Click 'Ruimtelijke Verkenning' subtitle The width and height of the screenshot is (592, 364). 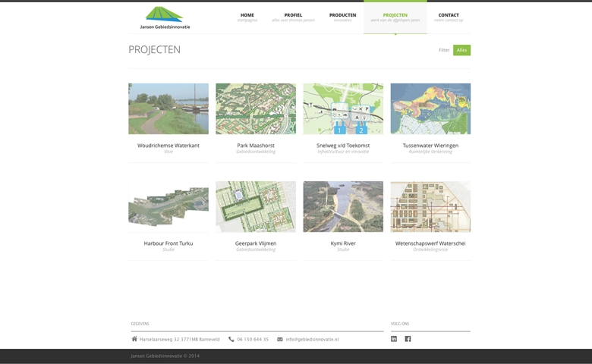point(430,152)
